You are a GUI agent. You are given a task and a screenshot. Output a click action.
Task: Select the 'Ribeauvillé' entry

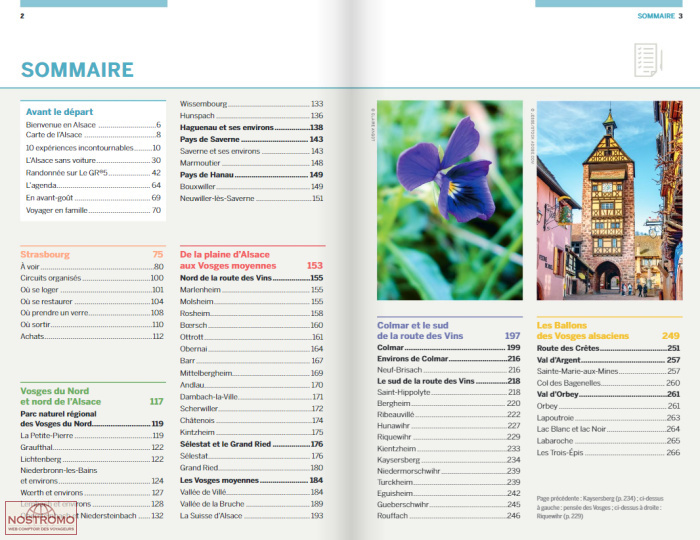pyautogui.click(x=449, y=414)
